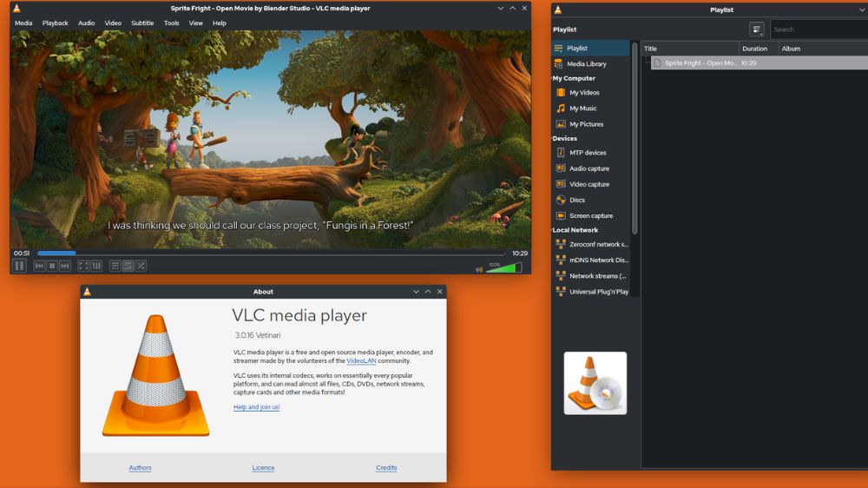Open My Music in sidebar
This screenshot has height=488, width=868.
coord(590,108)
